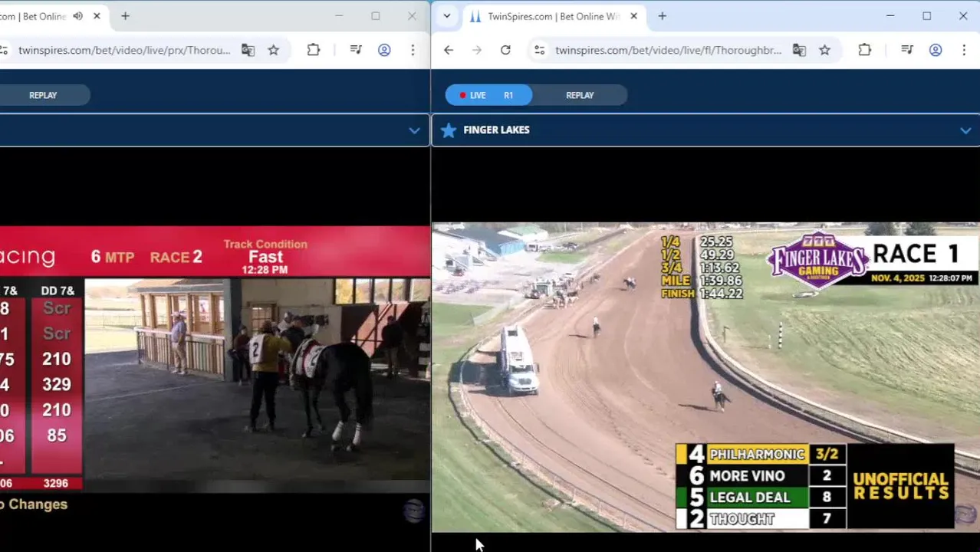
Task: Open Chrome menu in right window
Action: (964, 50)
